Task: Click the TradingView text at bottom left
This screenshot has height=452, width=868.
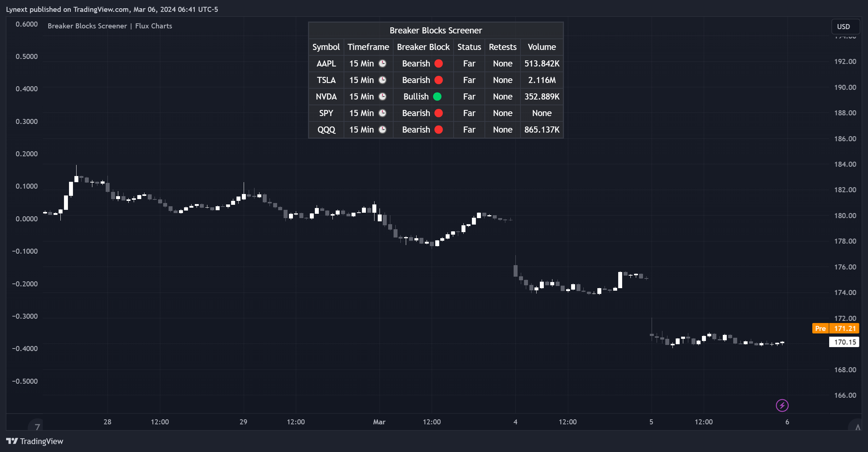Action: click(41, 441)
